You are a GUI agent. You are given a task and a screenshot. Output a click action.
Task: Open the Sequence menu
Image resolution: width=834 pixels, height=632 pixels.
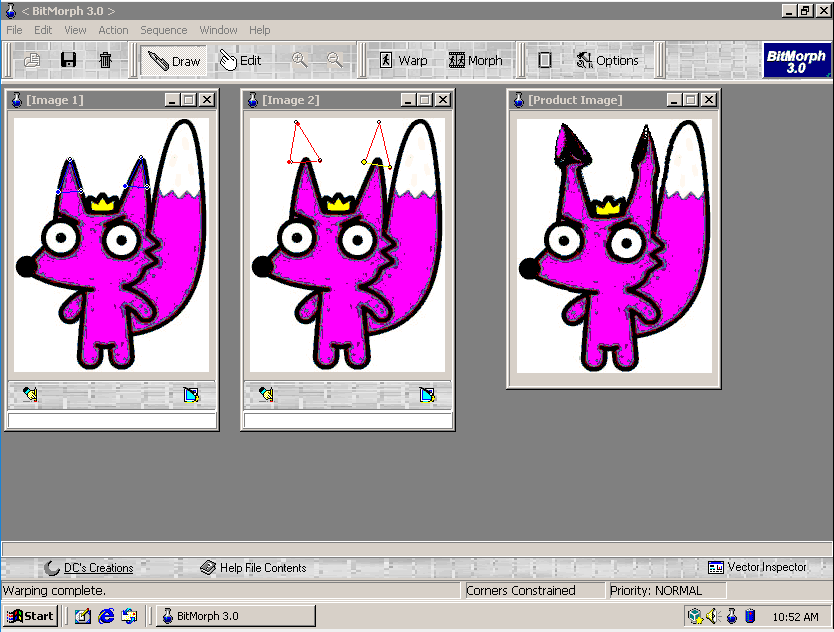click(163, 30)
